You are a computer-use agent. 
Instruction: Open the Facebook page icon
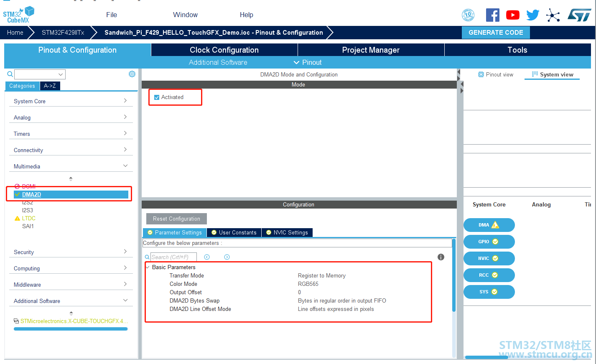coord(493,15)
